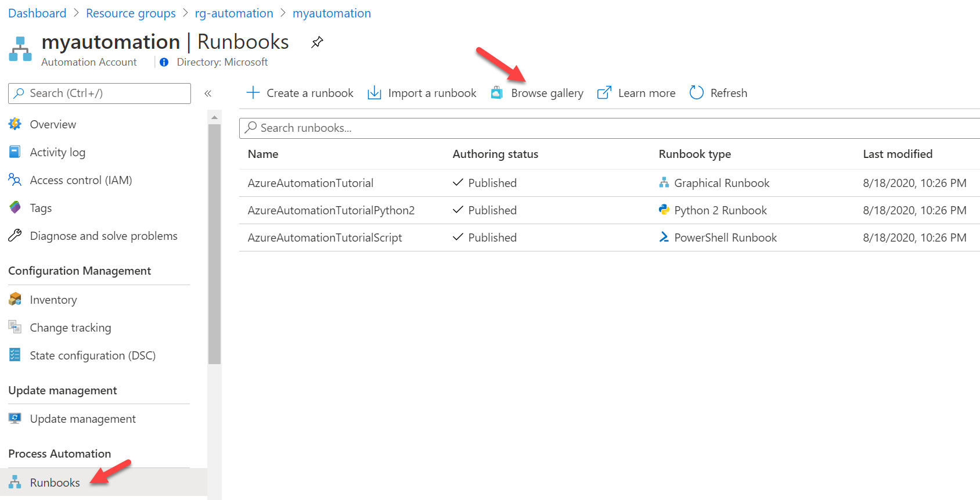Screen dimensions: 980x500
Task: Click the Python 2 Runbook type icon
Action: [664, 210]
